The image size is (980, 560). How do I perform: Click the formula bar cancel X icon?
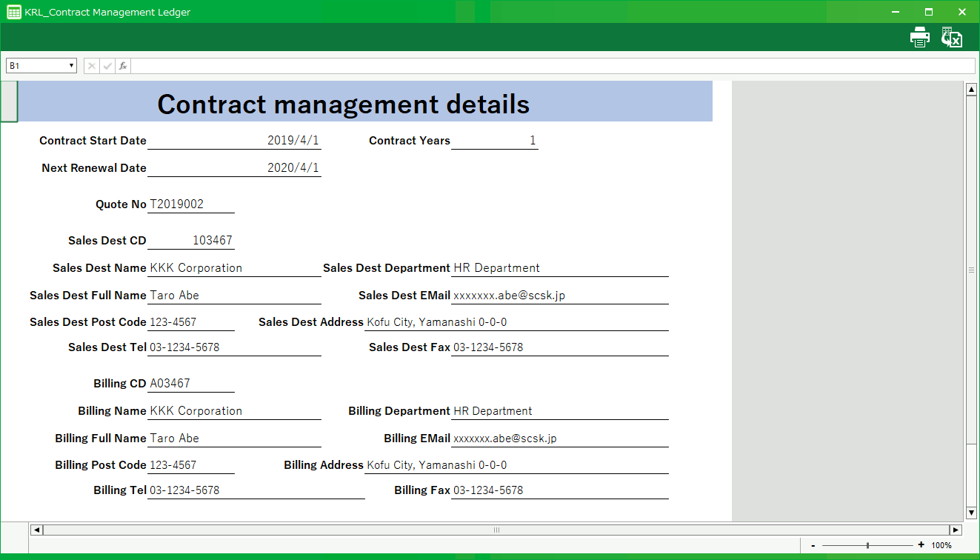[92, 66]
